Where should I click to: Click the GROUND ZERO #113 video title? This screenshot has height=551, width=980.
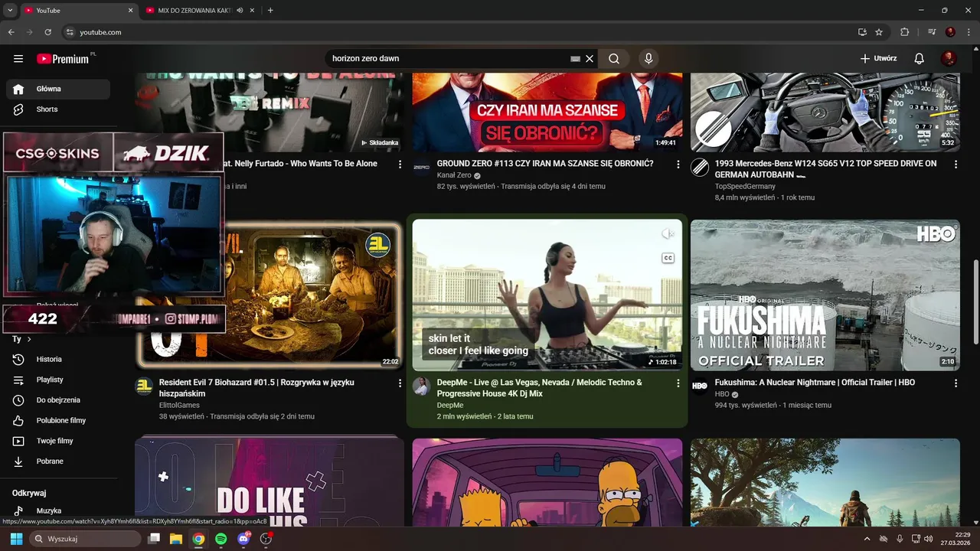pos(545,164)
